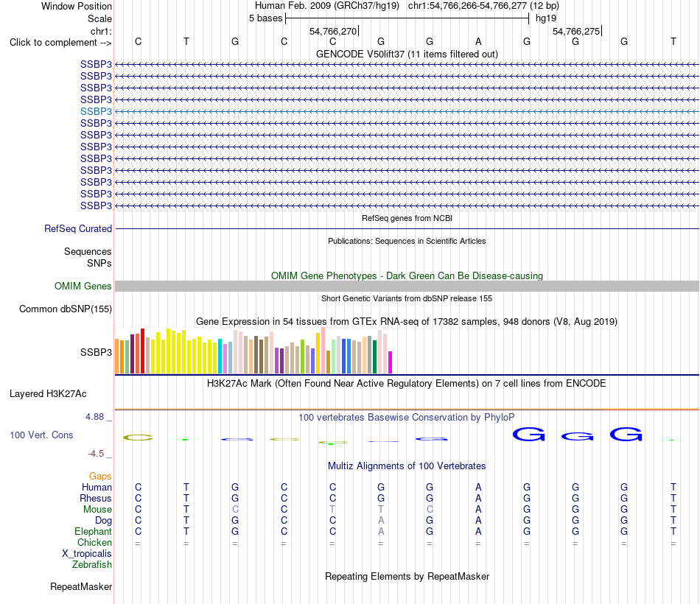Select the Human species label
Screen dimensions: 700x604
[97, 487]
